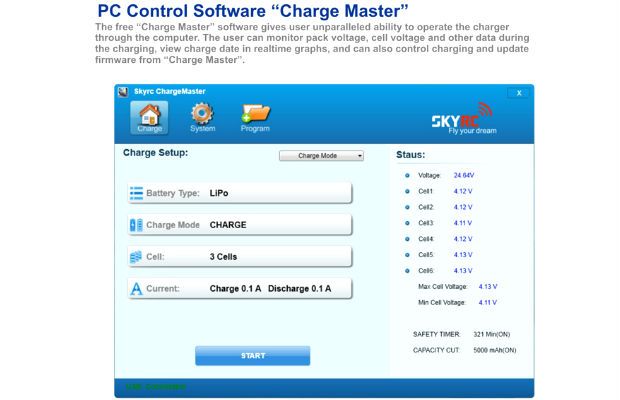Click the Cell stack icon

point(136,257)
